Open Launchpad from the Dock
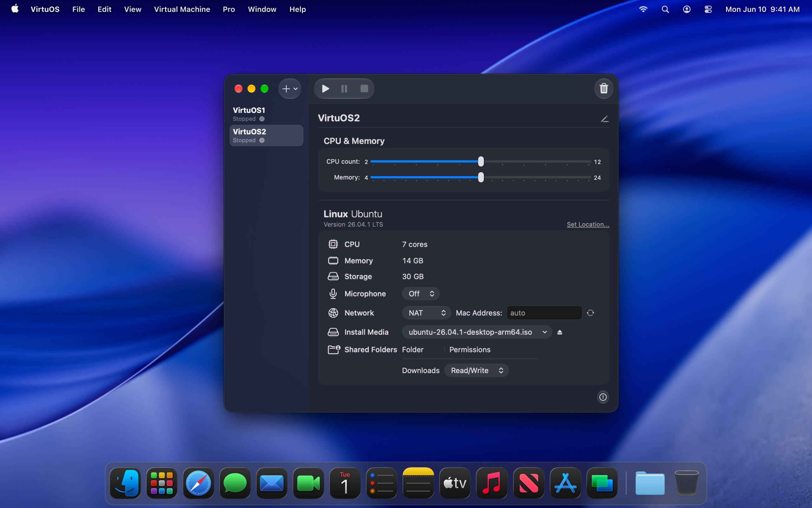812x508 pixels. [162, 483]
